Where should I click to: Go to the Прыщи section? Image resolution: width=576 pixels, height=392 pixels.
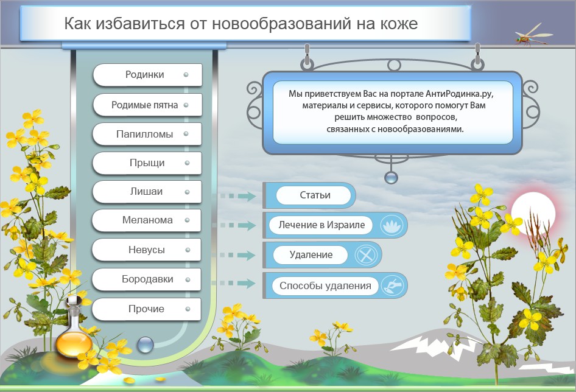coord(147,163)
